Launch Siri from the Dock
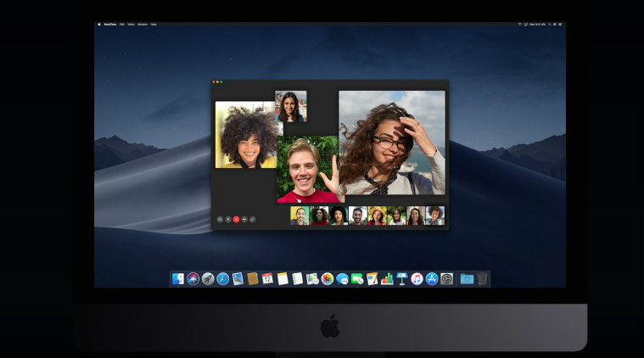Image resolution: width=644 pixels, height=358 pixels. tap(193, 278)
